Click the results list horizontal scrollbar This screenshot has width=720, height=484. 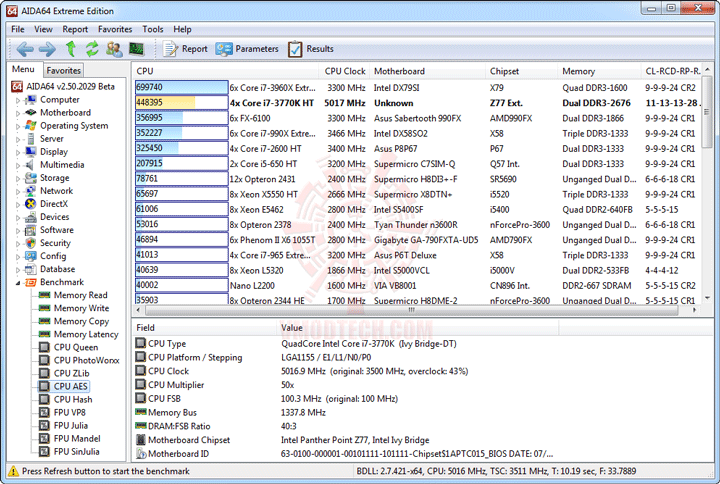(x=412, y=310)
